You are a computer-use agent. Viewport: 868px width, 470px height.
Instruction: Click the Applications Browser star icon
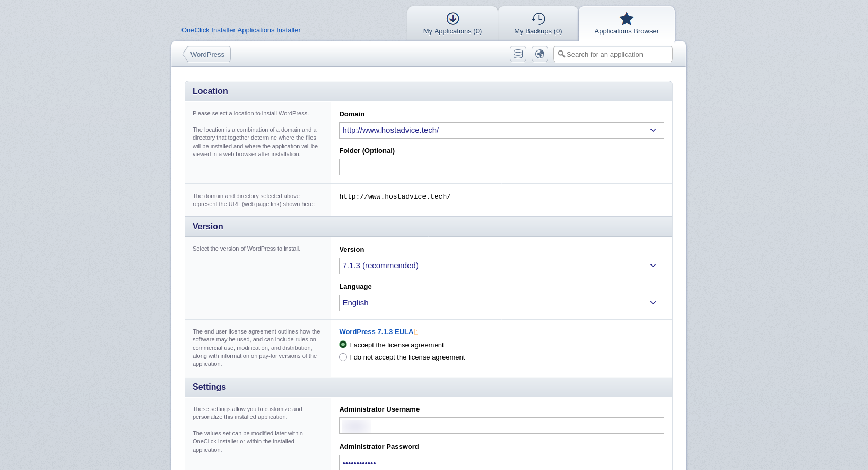(627, 19)
